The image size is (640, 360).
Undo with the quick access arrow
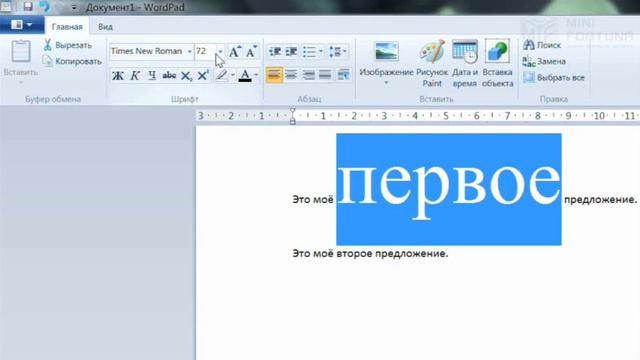[44, 6]
